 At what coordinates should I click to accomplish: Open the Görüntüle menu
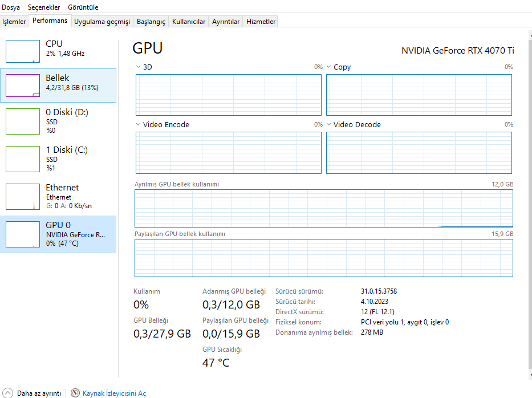coord(83,7)
